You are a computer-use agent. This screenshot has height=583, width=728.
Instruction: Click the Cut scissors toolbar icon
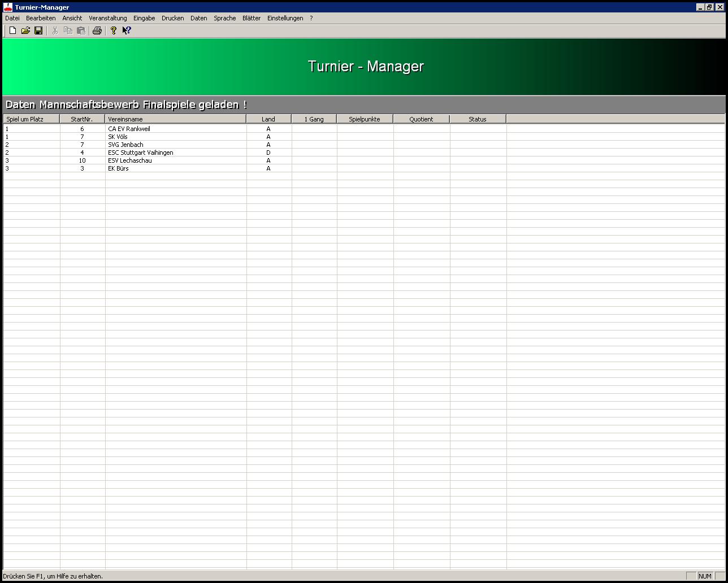point(55,31)
